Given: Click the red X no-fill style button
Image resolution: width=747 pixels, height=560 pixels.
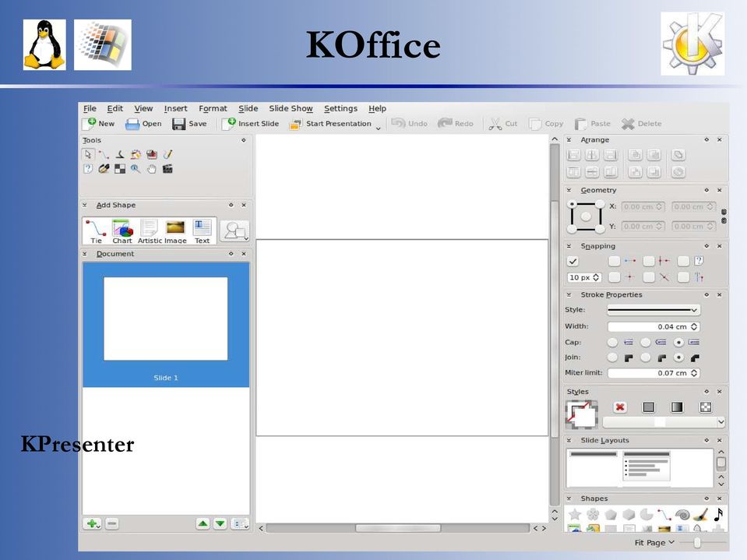Looking at the screenshot, I should 620,407.
